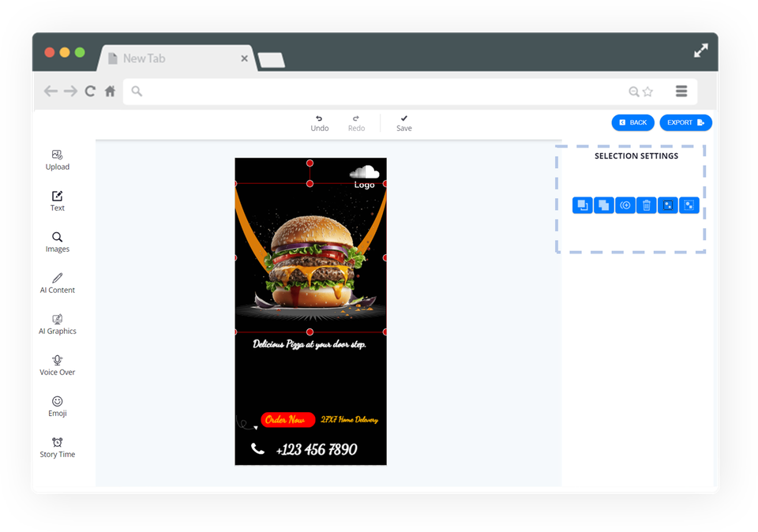758x532 pixels.
Task: Click Redo in the top toolbar
Action: [x=356, y=124]
